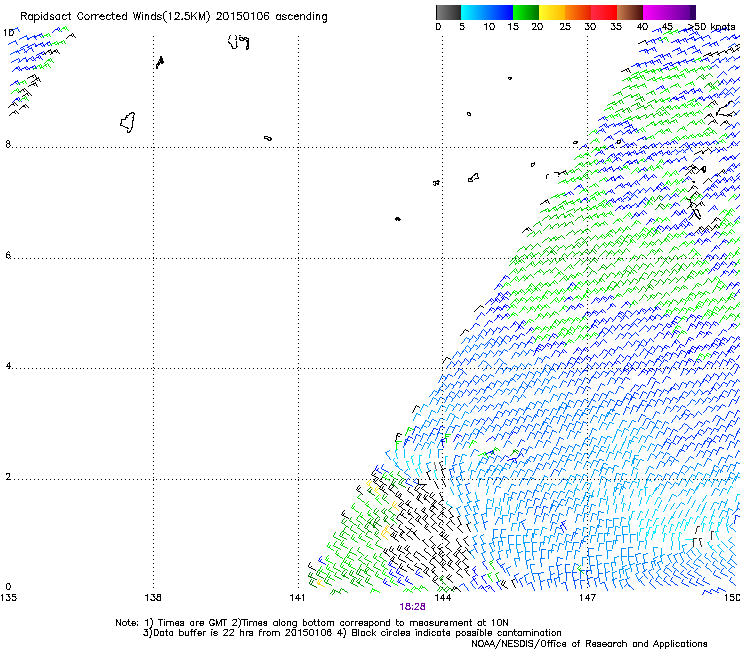Screen dimensions: 740x650
Task: Click longitude axis label 138
Action: (x=153, y=598)
